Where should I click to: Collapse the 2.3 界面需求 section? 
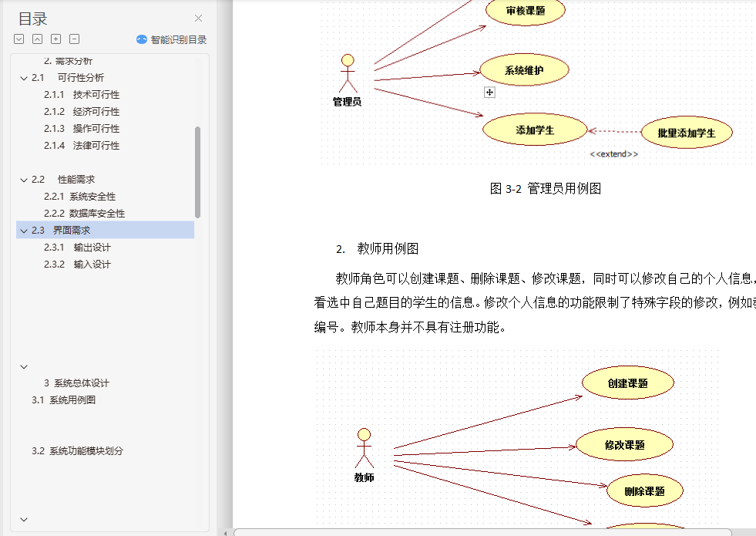coord(24,231)
